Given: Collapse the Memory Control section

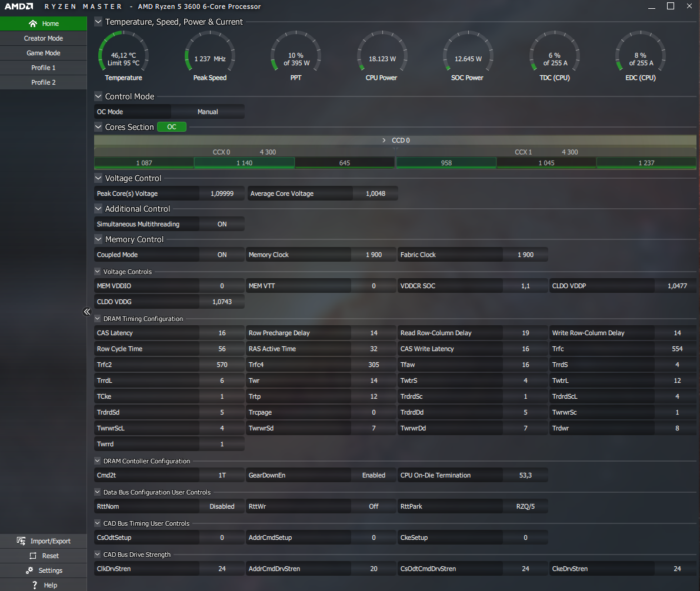Looking at the screenshot, I should click(x=98, y=239).
